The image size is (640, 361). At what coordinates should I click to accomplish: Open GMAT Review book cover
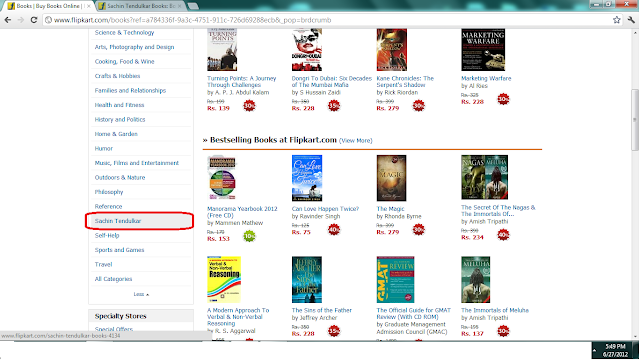[396, 280]
